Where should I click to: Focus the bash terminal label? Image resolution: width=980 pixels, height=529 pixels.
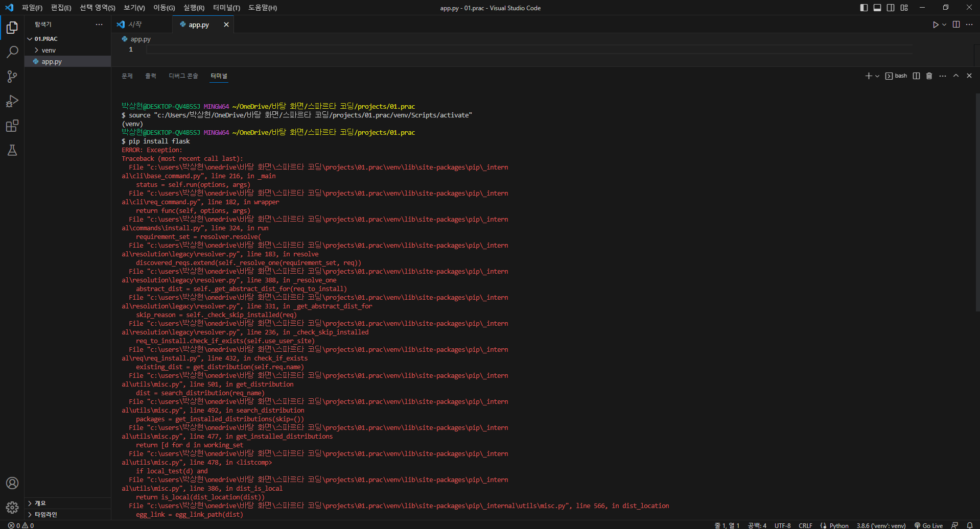coord(896,76)
